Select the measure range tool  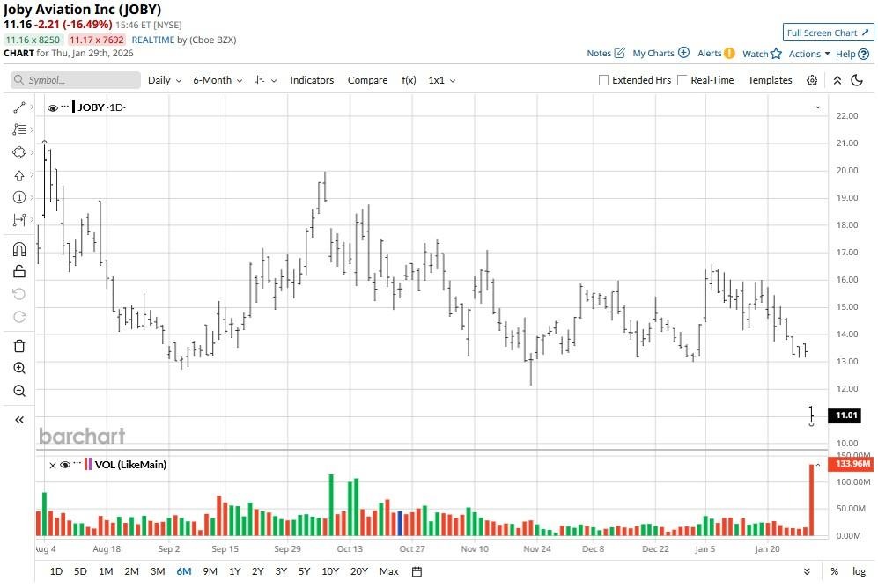tap(19, 220)
